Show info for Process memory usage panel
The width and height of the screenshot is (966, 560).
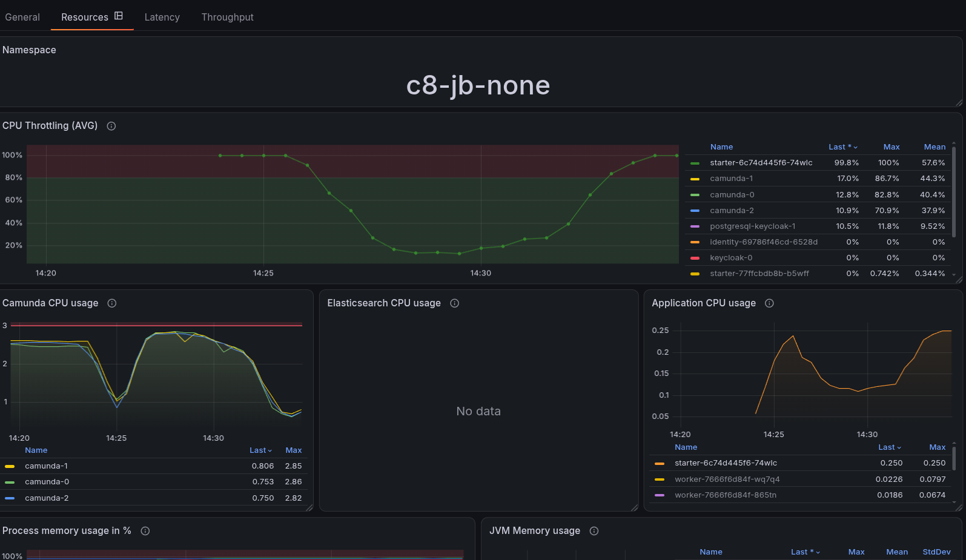[x=145, y=531]
